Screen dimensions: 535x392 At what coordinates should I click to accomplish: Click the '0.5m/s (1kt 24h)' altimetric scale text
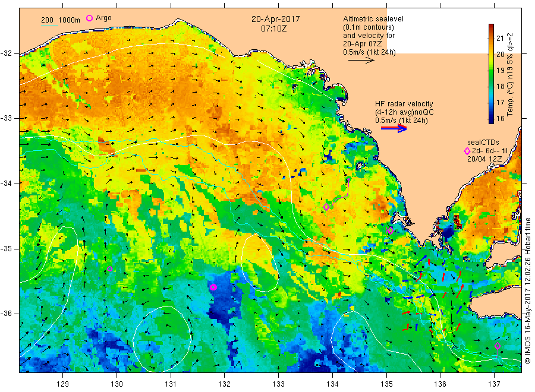[x=370, y=52]
